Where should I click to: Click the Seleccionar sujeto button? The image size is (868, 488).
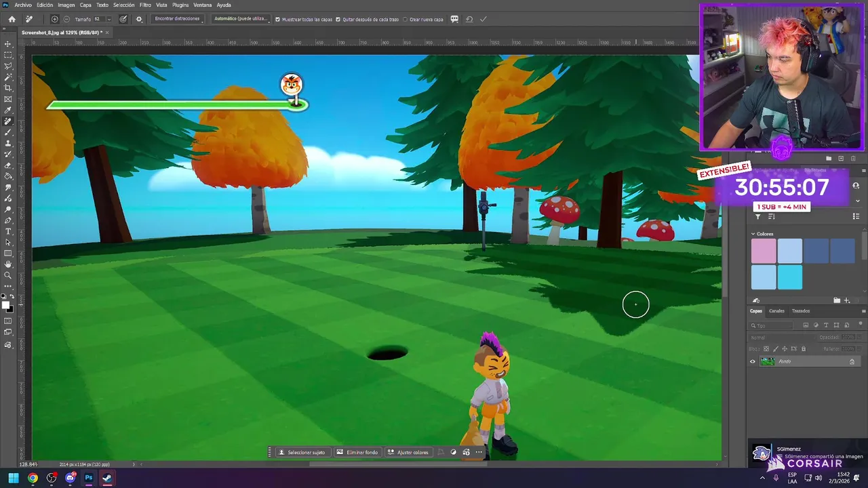click(302, 452)
